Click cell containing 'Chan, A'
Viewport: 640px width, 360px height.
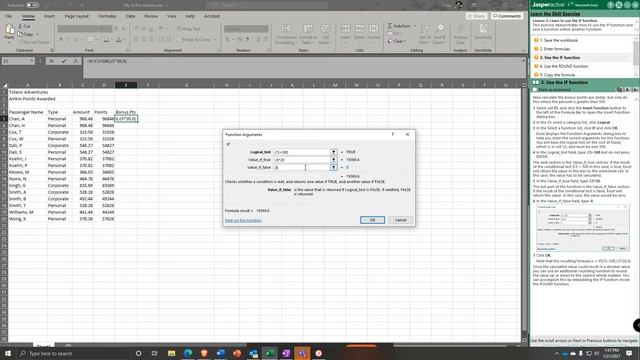tap(27, 119)
